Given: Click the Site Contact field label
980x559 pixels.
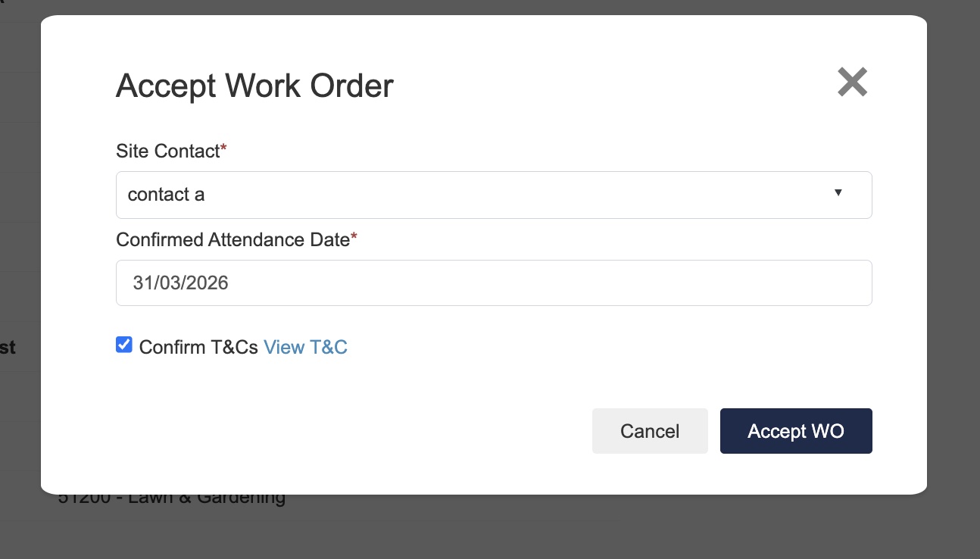Looking at the screenshot, I should pyautogui.click(x=167, y=151).
